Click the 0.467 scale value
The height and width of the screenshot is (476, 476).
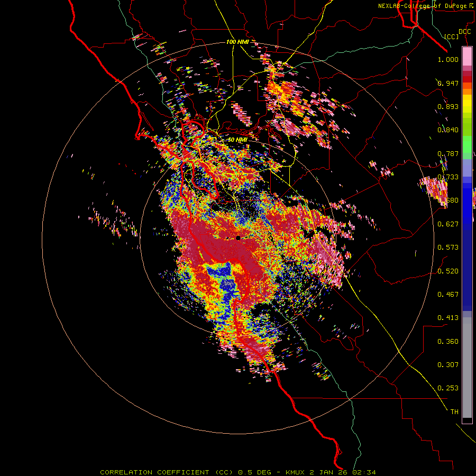point(448,295)
